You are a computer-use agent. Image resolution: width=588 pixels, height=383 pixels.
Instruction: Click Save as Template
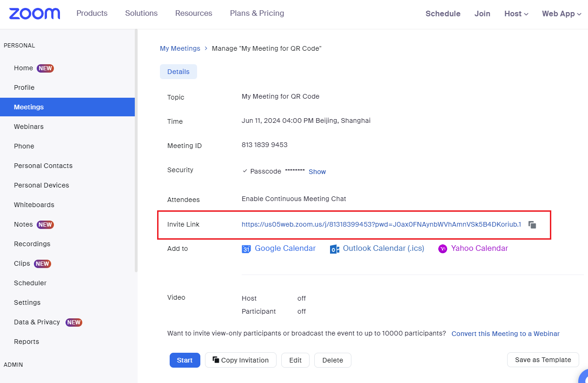(543, 360)
